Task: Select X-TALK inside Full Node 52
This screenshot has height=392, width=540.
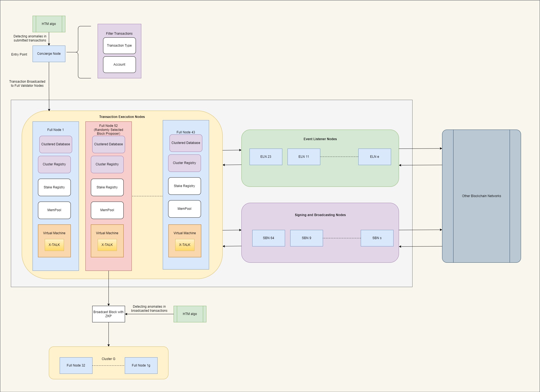Action: [107, 245]
